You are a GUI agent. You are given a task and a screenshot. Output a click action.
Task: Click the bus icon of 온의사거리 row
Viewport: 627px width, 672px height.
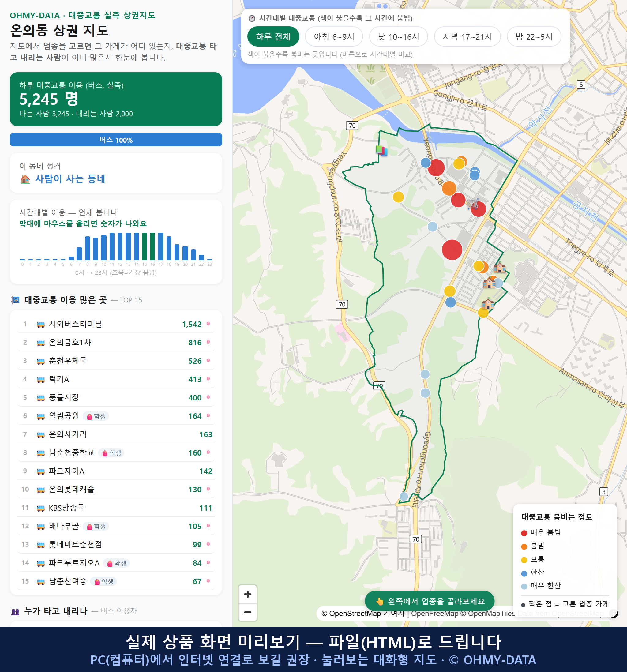click(40, 435)
